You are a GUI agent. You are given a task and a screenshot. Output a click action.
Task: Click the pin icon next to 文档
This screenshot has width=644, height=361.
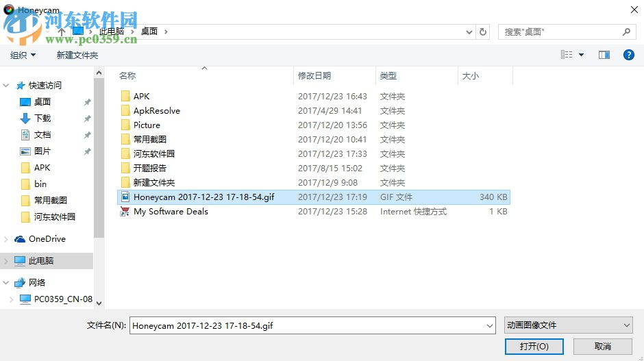pos(87,135)
